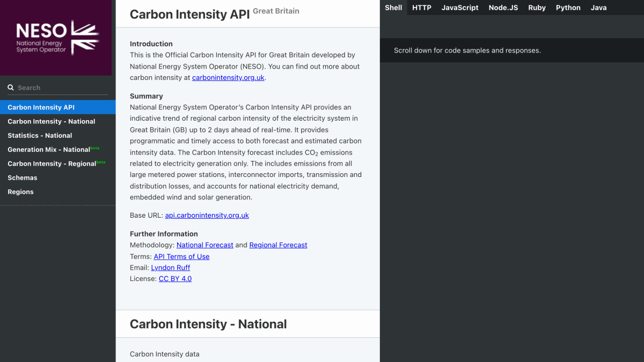Focus the Search input field
Screen dimensions: 644x362
(x=57, y=87)
